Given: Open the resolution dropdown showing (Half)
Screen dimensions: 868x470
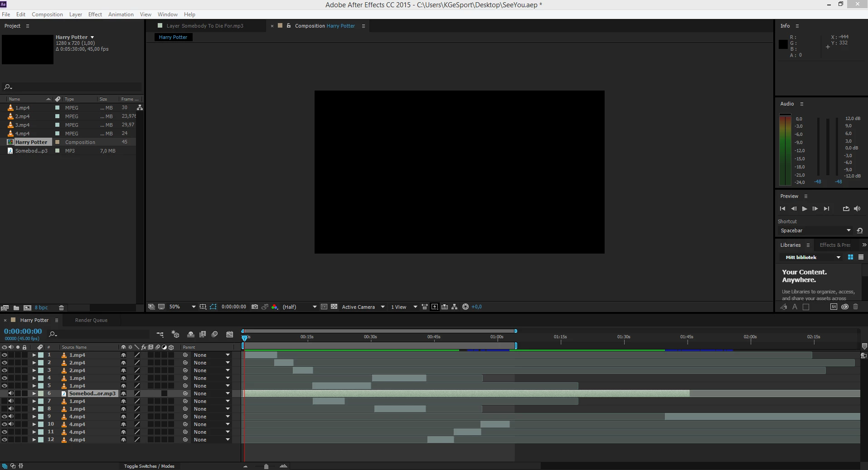Looking at the screenshot, I should point(300,307).
